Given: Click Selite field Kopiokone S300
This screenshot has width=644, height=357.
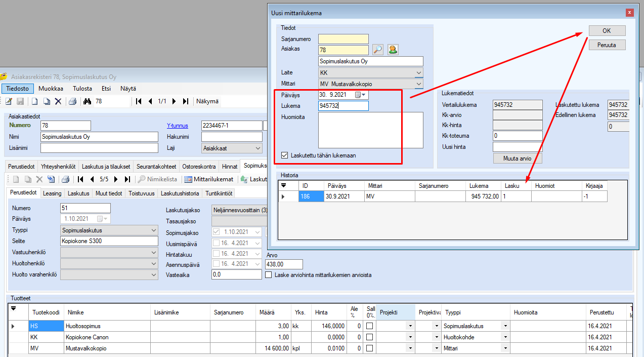Looking at the screenshot, I should point(109,241).
